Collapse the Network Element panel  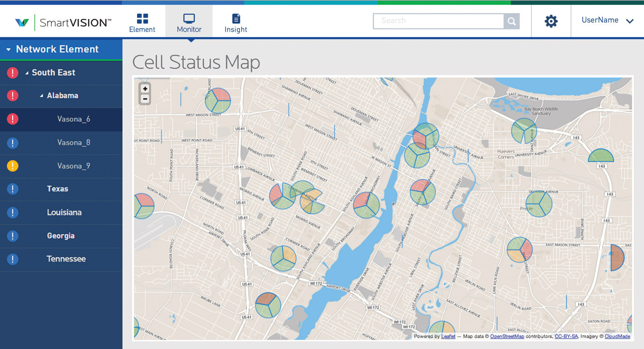pyautogui.click(x=8, y=50)
